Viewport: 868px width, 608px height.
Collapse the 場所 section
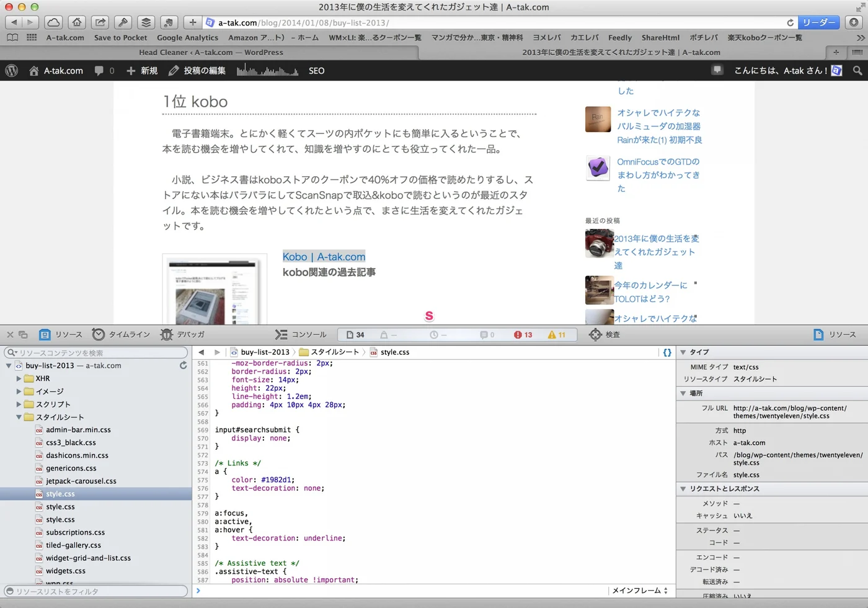[x=683, y=393]
